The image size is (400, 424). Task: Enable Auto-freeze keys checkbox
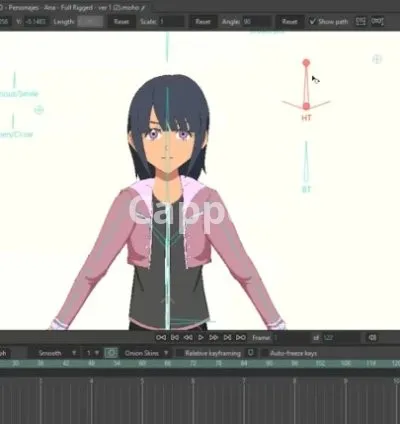tap(265, 353)
